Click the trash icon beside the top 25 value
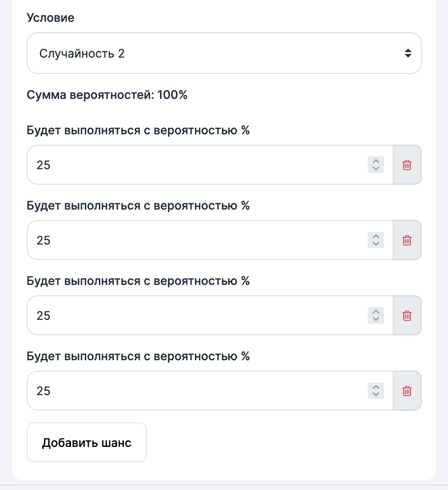The width and height of the screenshot is (448, 490). [x=407, y=165]
